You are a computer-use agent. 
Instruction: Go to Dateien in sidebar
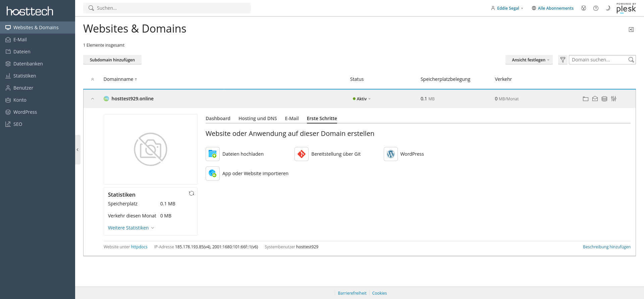(38, 52)
